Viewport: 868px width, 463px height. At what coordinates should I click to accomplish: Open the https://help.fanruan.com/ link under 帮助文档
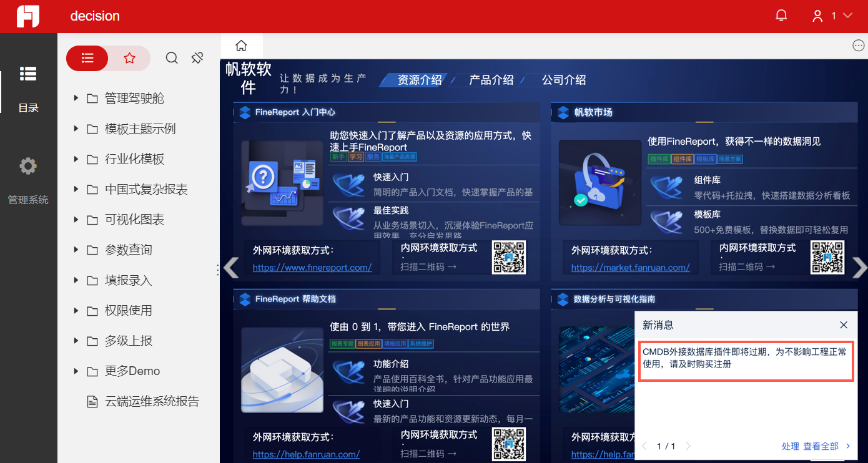[x=307, y=454]
